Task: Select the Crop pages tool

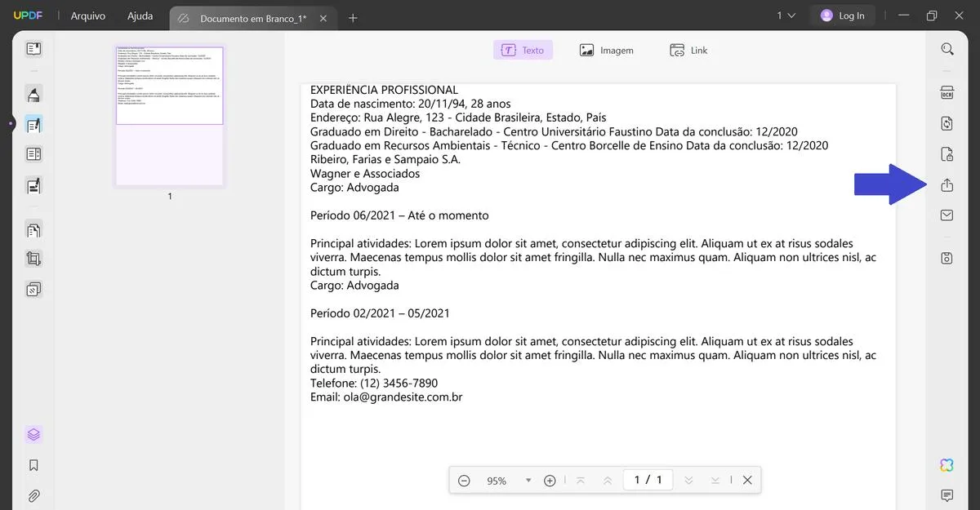Action: click(x=33, y=259)
